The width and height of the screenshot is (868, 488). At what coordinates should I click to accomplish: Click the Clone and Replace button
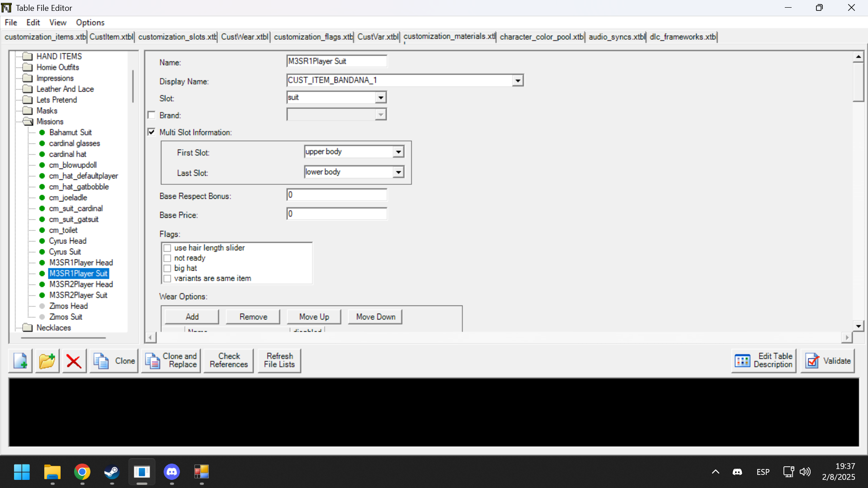(171, 361)
